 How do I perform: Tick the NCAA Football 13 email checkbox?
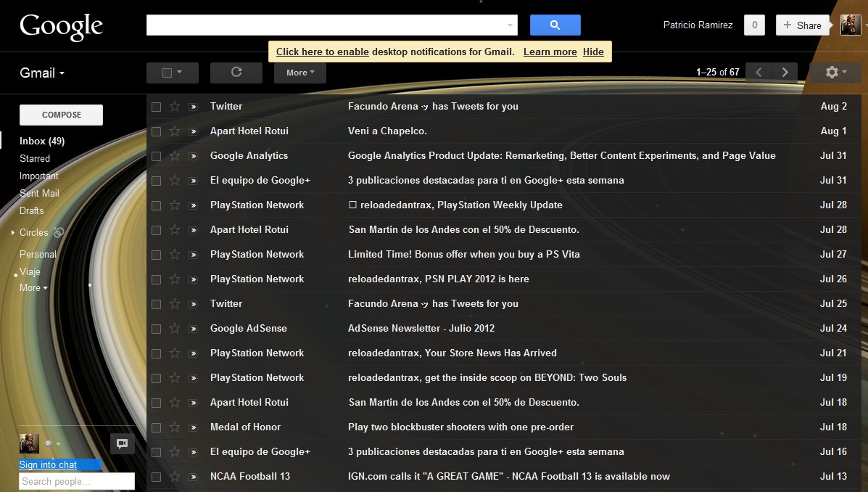pyautogui.click(x=156, y=477)
